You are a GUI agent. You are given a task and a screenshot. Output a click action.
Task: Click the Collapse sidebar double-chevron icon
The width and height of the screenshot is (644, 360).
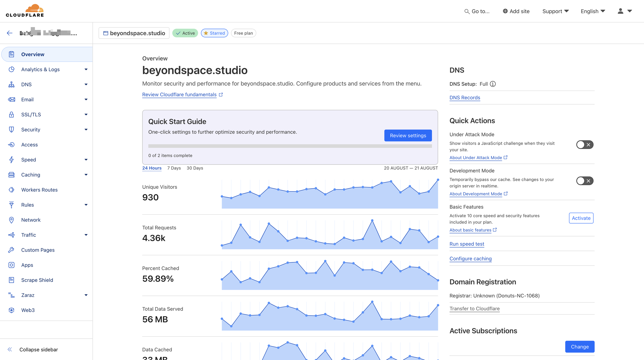coord(10,349)
